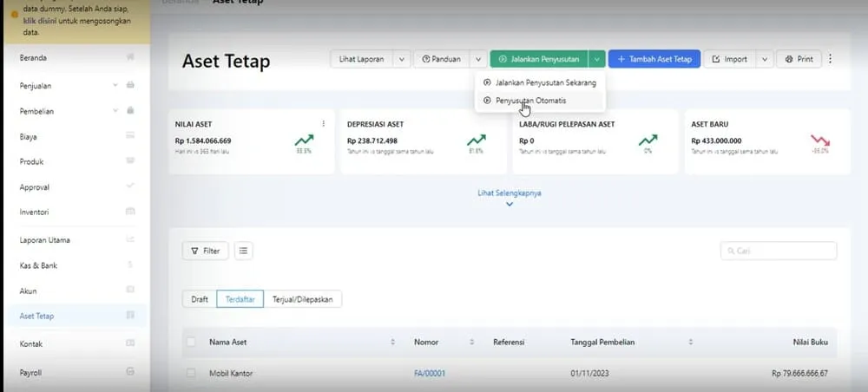The height and width of the screenshot is (392, 868).
Task: Click the list view icon beside Filter
Action: (x=243, y=251)
